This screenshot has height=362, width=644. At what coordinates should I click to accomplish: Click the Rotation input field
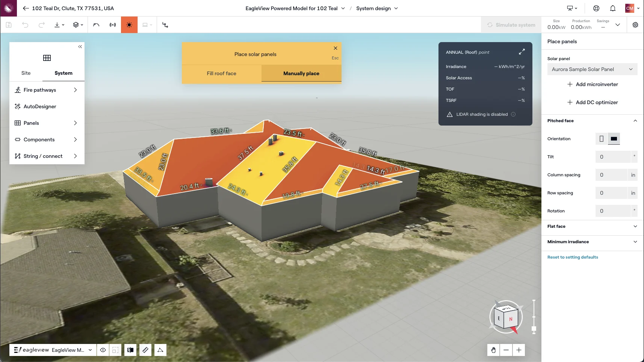pos(613,211)
